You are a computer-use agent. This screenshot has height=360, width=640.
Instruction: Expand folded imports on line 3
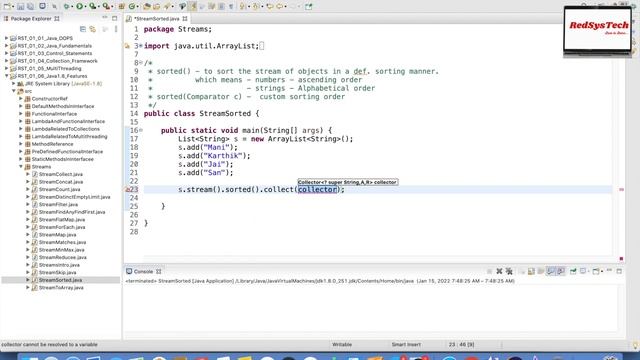pos(140,46)
